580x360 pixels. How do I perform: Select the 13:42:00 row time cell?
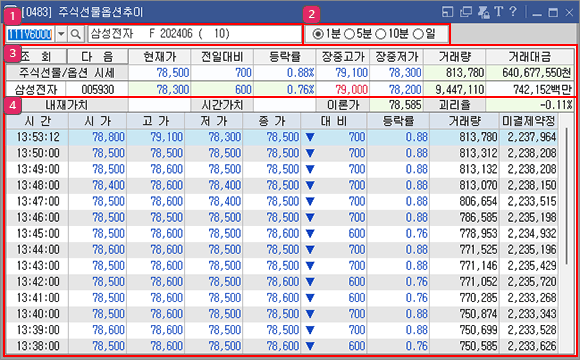37,282
